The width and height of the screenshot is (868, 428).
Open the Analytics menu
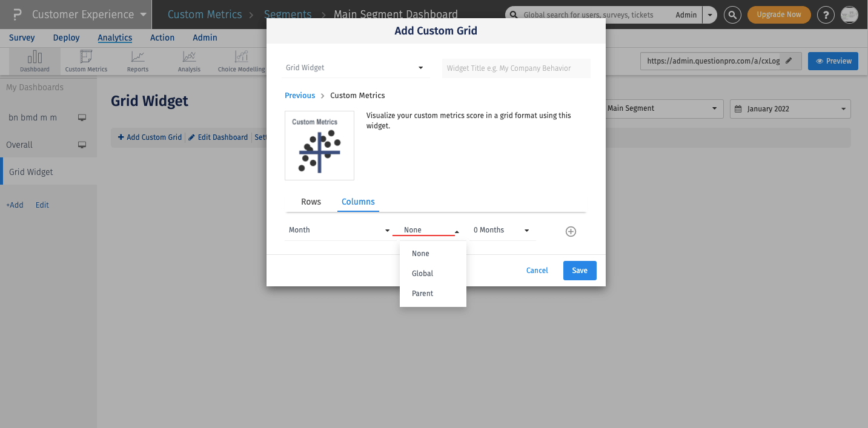(114, 38)
